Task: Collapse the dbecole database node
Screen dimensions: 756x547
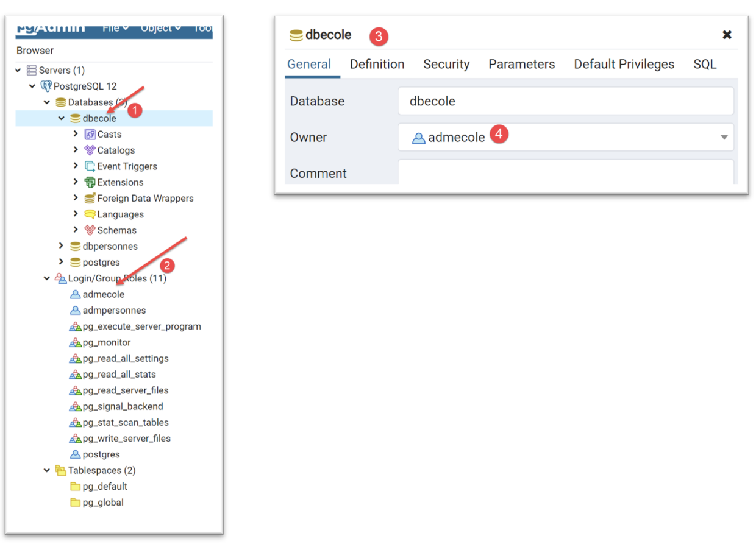Action: tap(61, 118)
